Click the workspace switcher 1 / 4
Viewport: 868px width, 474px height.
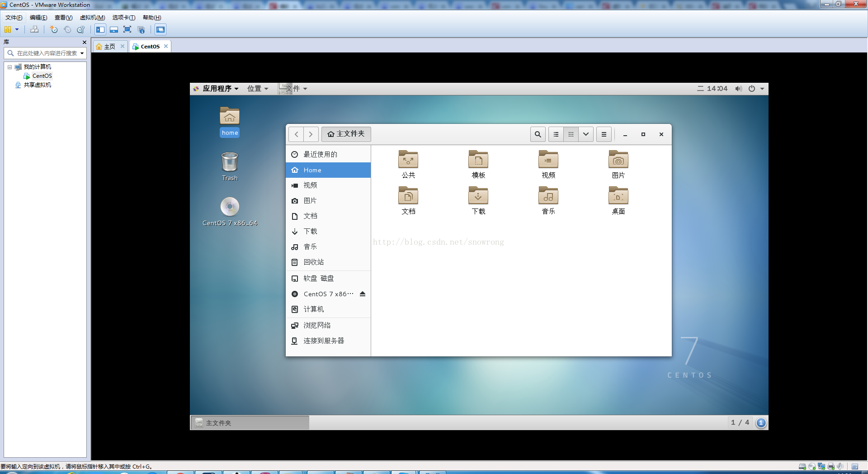click(x=740, y=422)
